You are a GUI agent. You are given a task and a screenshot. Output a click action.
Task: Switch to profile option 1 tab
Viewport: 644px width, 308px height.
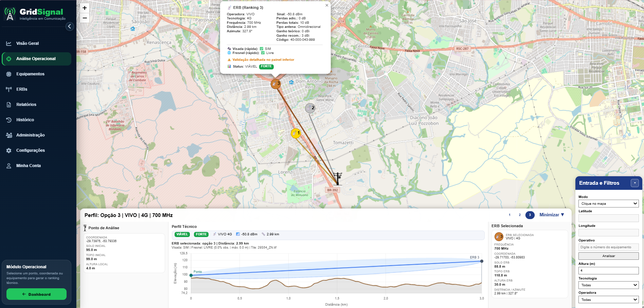coord(509,215)
